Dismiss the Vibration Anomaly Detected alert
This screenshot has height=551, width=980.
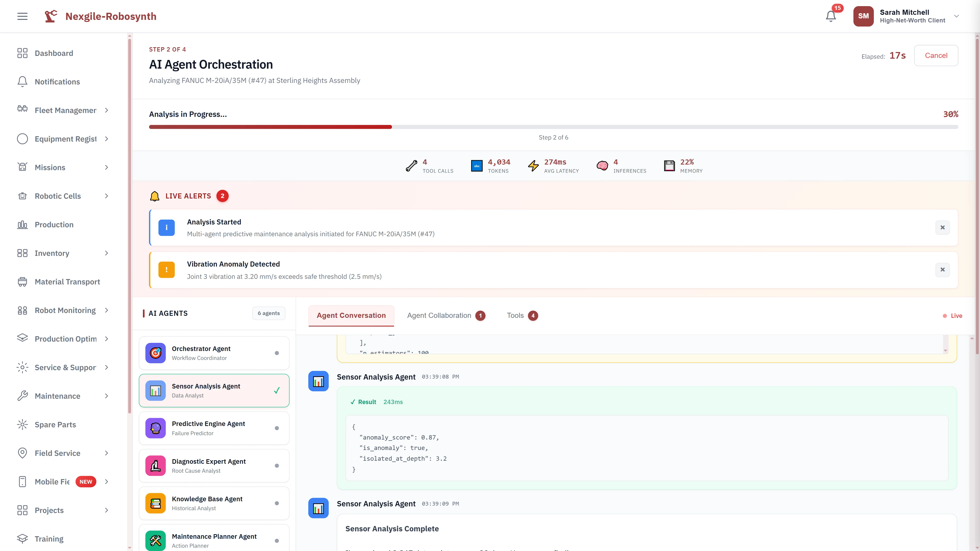[942, 269]
